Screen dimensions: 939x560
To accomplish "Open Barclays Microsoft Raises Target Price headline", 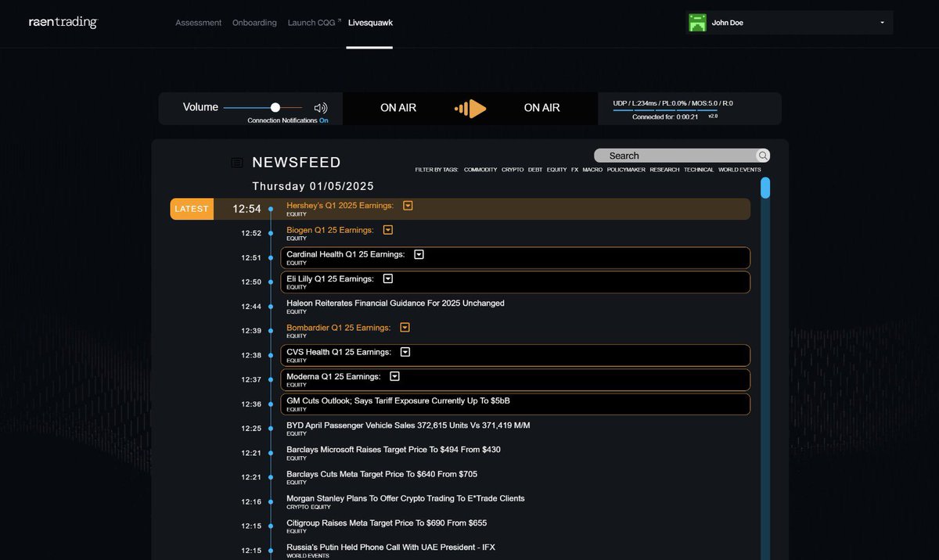I will pos(394,450).
